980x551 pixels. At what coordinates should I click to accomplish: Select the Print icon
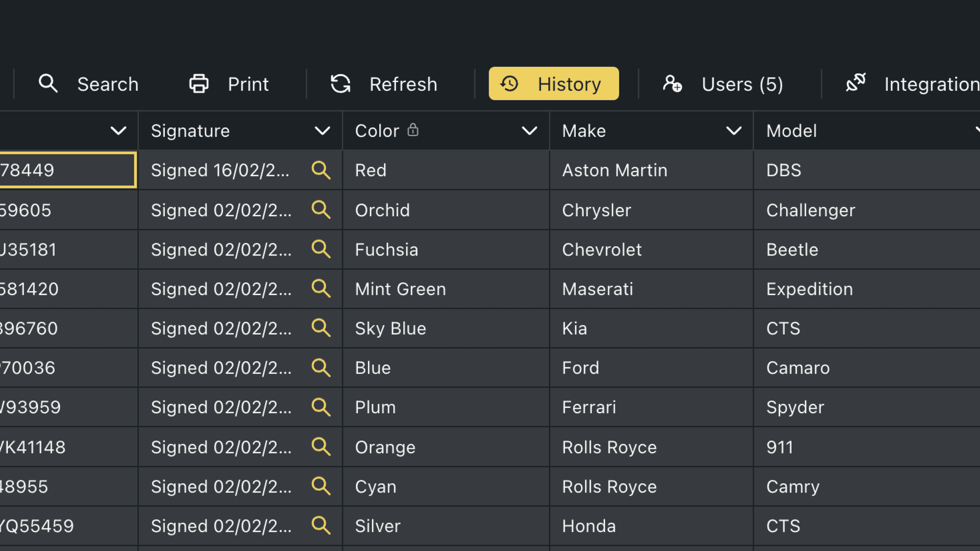(199, 83)
